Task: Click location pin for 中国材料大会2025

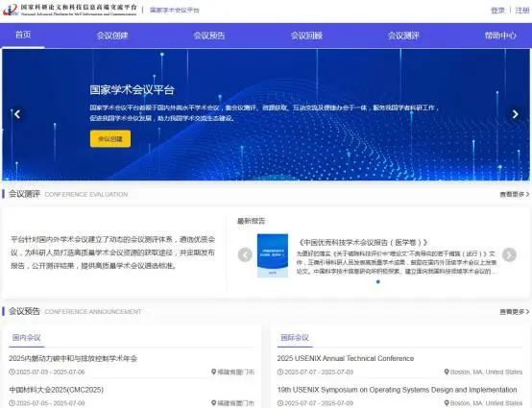Action: point(213,403)
